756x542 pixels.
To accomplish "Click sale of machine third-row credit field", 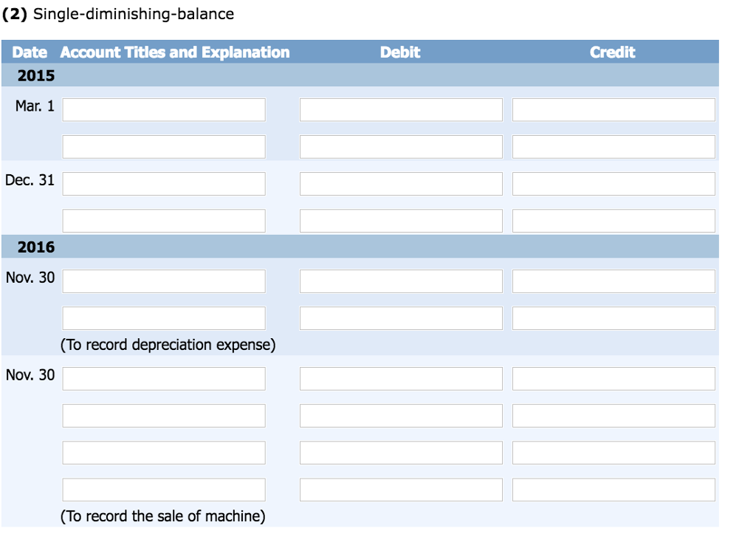I will [614, 453].
